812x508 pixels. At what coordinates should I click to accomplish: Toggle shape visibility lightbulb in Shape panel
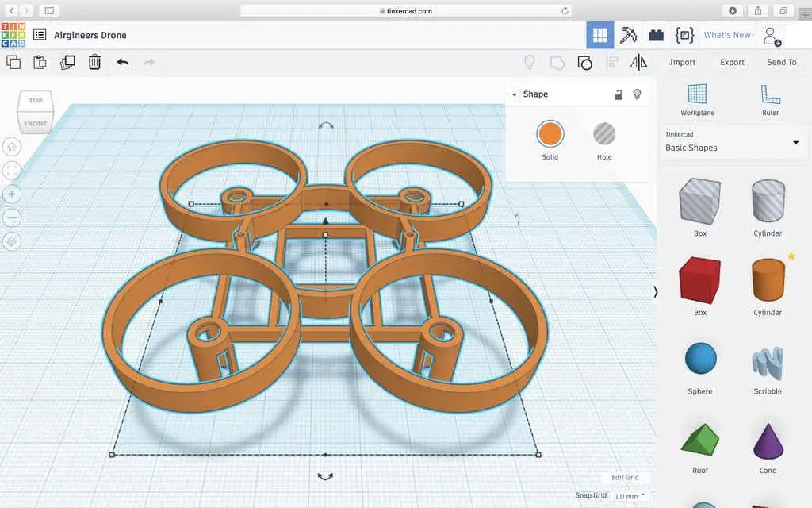click(x=637, y=94)
